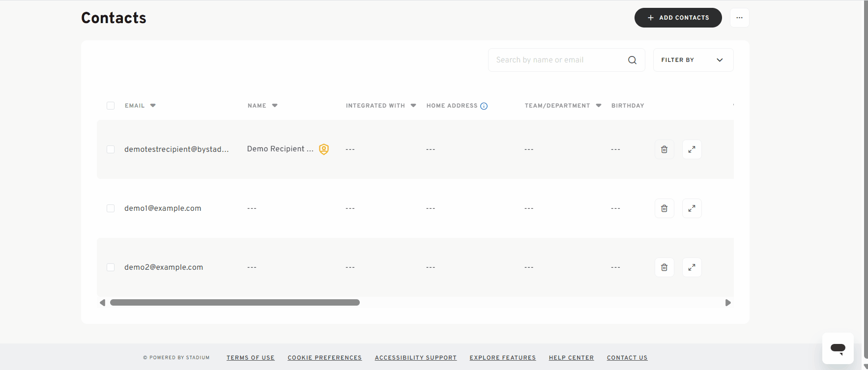Screen dimensions: 868x370
Task: Check the demo1@example.com checkbox
Action: tap(111, 208)
